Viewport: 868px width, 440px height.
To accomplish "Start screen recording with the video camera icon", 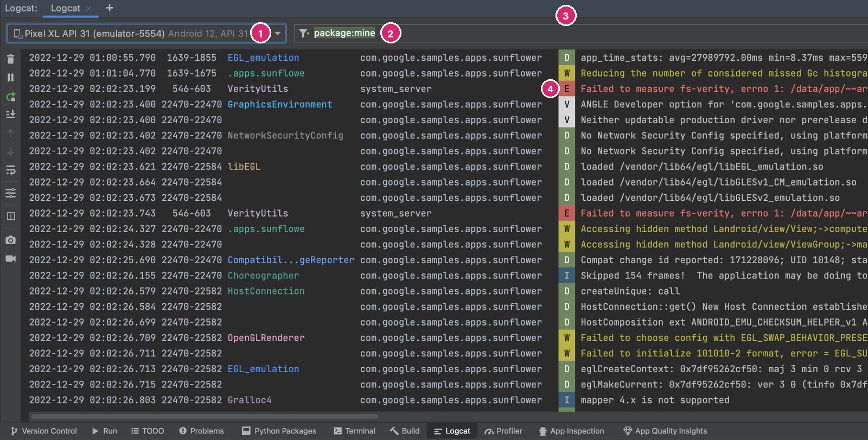I will coord(10,258).
